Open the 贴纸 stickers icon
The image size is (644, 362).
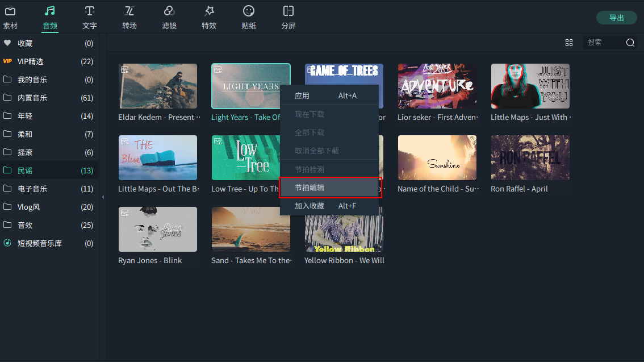248,11
